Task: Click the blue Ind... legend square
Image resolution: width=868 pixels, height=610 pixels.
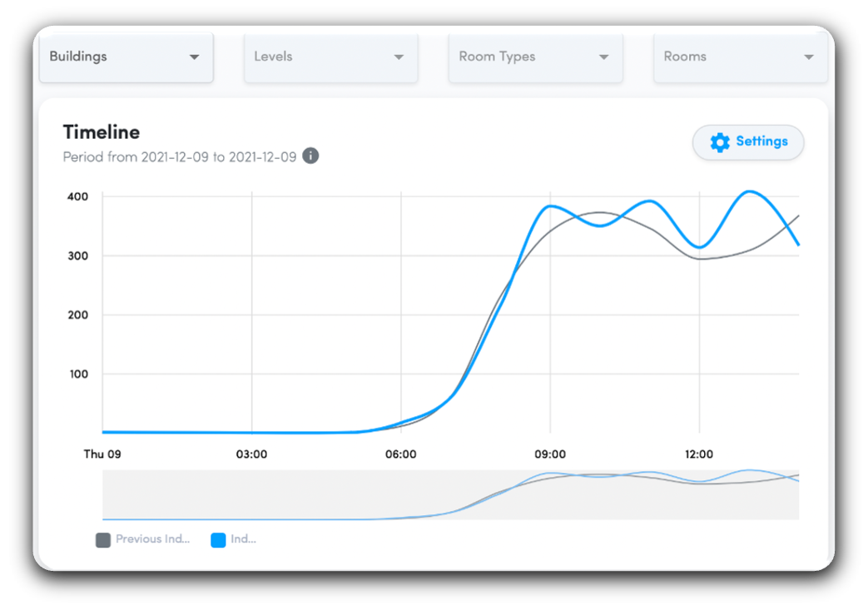Action: (218, 540)
